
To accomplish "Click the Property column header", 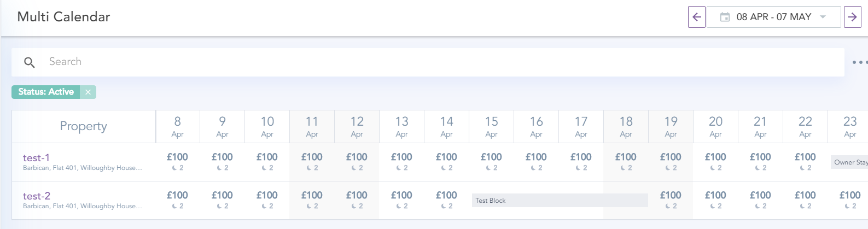I will tap(83, 127).
